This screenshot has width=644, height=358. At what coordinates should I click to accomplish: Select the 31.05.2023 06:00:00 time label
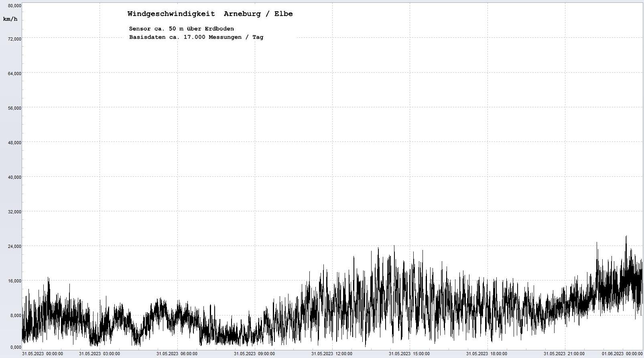pyautogui.click(x=177, y=354)
